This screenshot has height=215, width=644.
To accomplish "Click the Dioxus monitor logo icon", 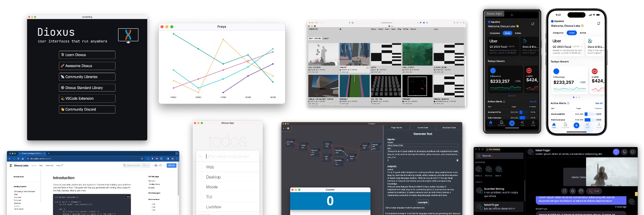I will pyautogui.click(x=128, y=35).
